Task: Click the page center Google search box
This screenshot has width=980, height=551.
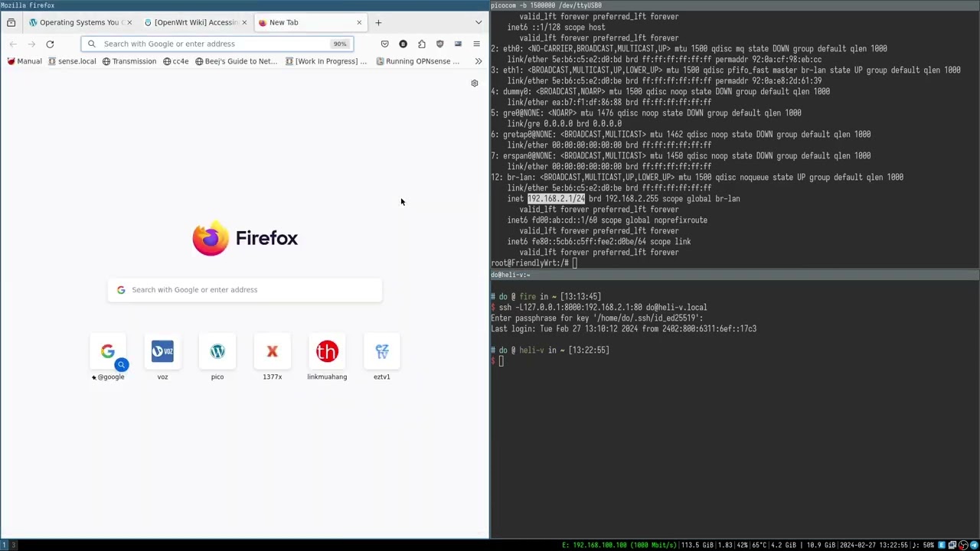Action: coord(245,289)
